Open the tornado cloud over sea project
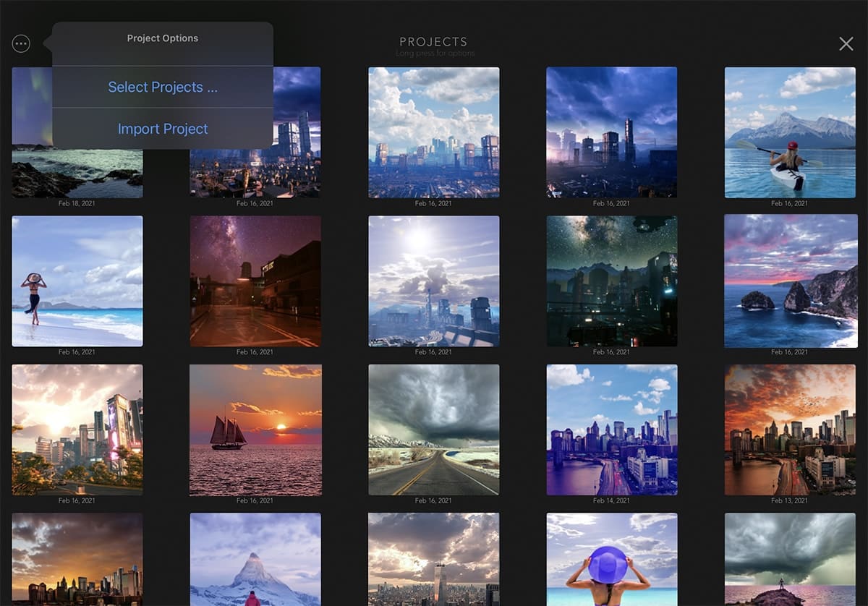Image resolution: width=868 pixels, height=606 pixels. point(790,560)
